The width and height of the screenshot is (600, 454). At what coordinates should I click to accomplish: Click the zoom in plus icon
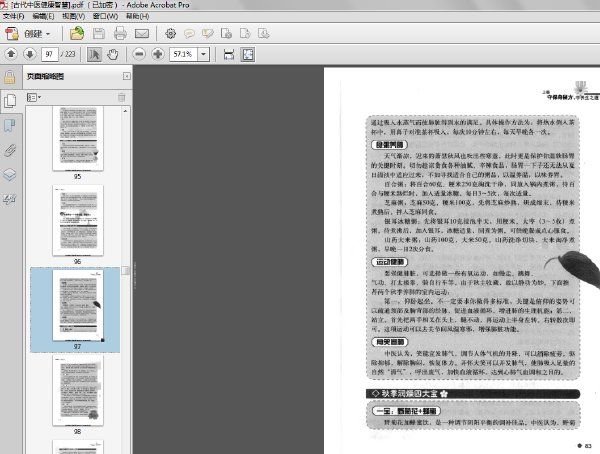pos(158,53)
